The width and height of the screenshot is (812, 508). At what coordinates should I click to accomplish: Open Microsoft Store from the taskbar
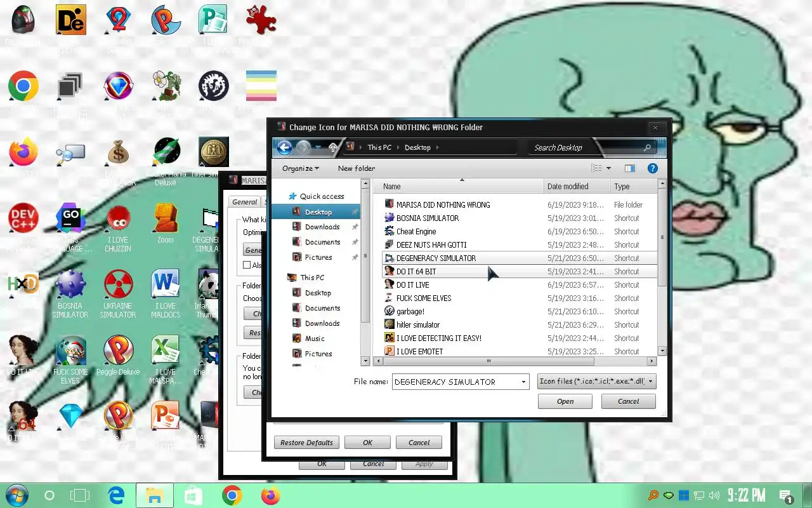193,495
